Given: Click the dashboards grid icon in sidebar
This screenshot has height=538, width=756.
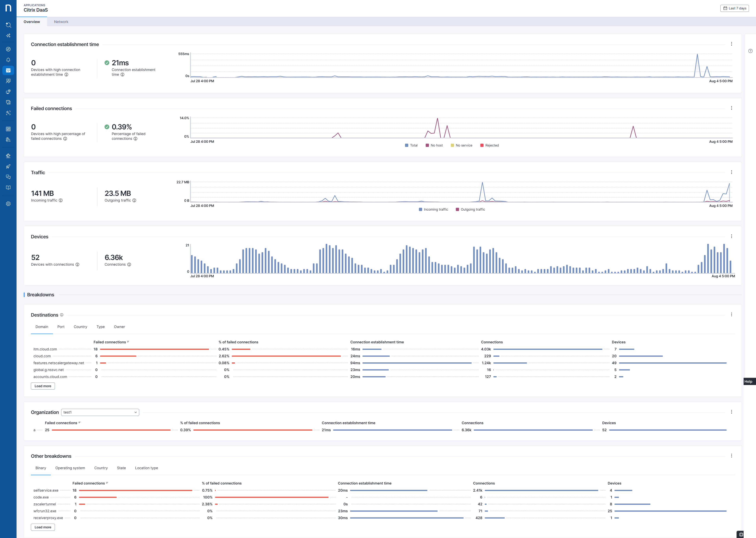Looking at the screenshot, I should pyautogui.click(x=8, y=129).
